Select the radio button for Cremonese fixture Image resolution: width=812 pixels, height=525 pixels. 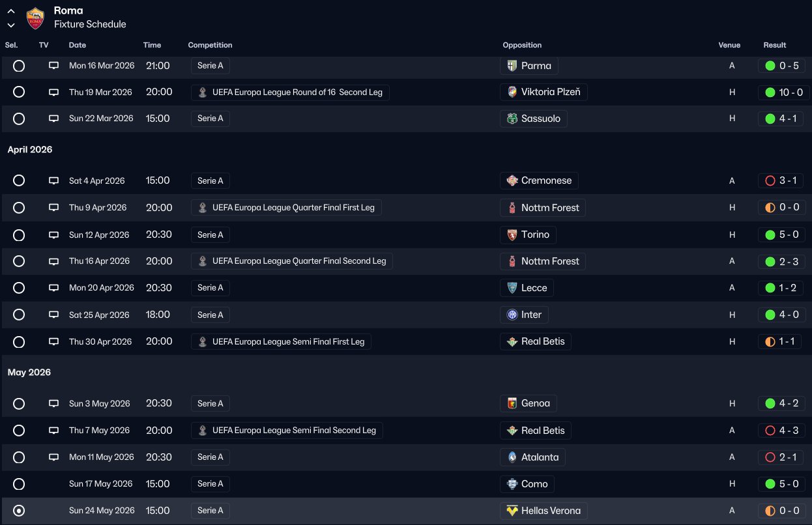click(19, 180)
